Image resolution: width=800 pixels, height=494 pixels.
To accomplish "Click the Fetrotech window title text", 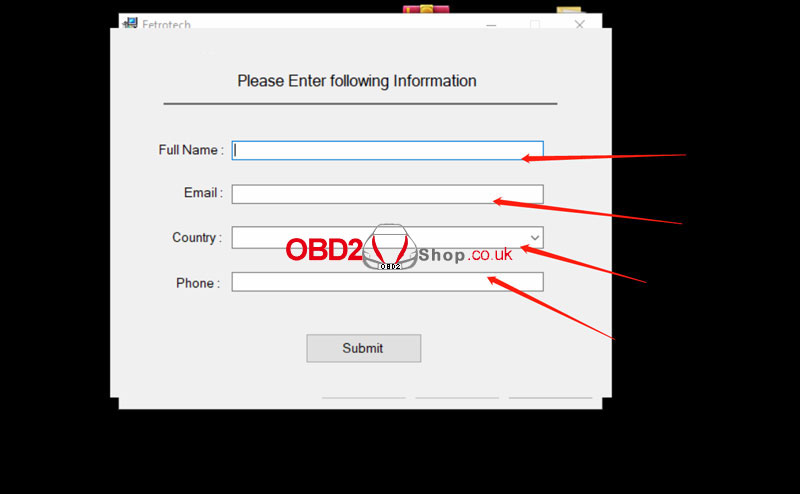I will (x=166, y=24).
